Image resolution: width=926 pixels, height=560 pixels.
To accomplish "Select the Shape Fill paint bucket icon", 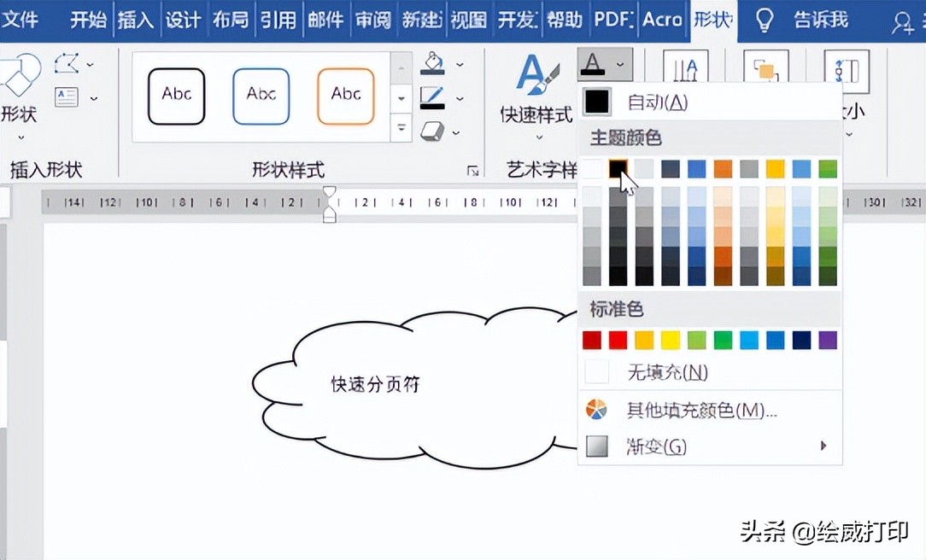I will coord(431,63).
